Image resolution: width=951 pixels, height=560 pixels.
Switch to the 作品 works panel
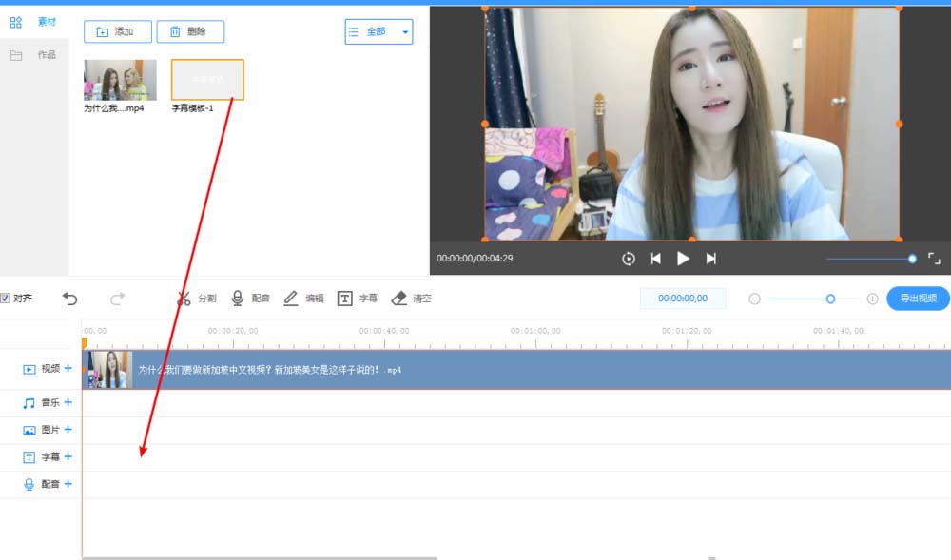point(42,54)
